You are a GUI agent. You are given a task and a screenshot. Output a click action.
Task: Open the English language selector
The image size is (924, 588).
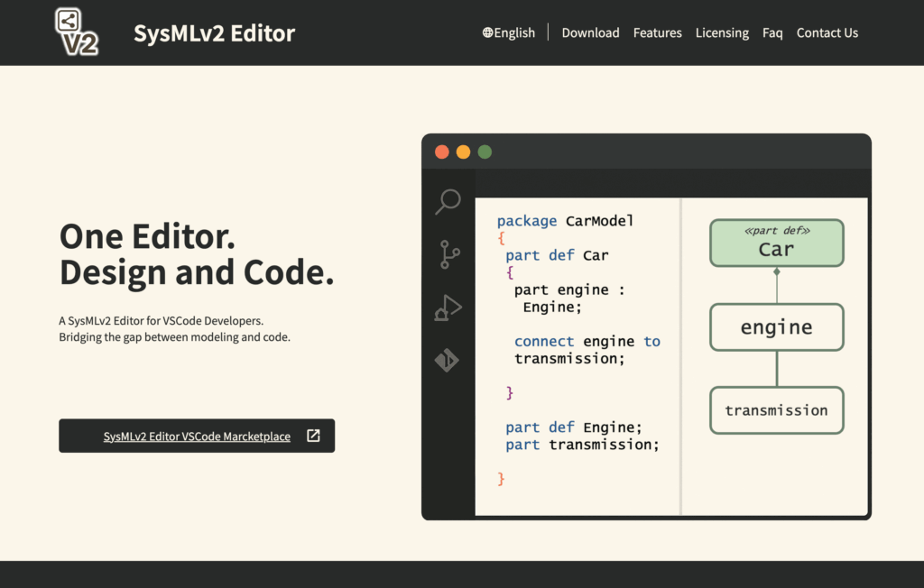509,32
